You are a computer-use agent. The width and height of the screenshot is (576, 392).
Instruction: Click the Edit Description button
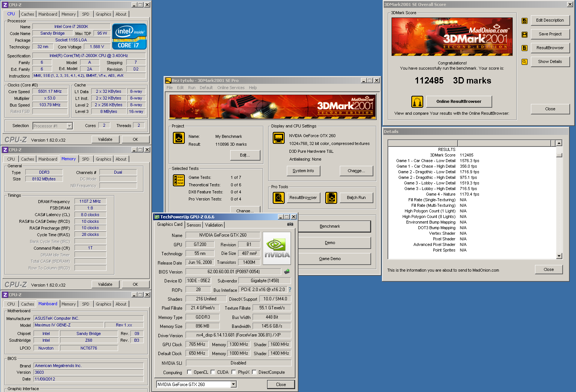pyautogui.click(x=550, y=20)
